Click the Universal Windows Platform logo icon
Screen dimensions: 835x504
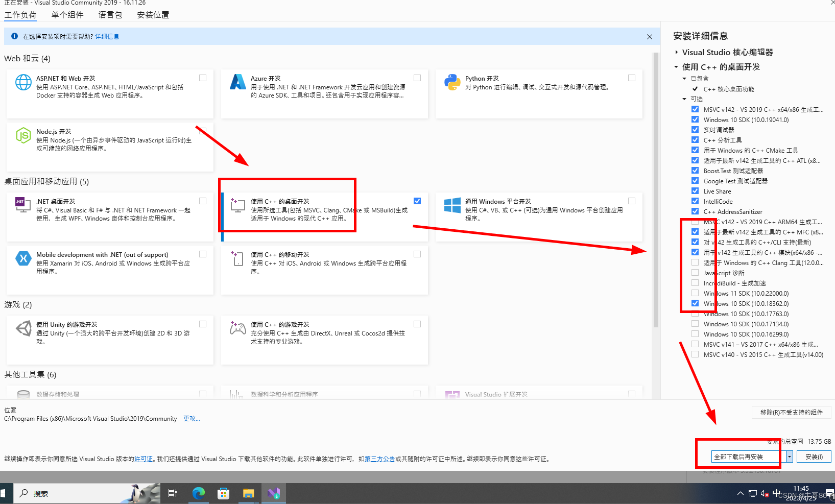452,205
